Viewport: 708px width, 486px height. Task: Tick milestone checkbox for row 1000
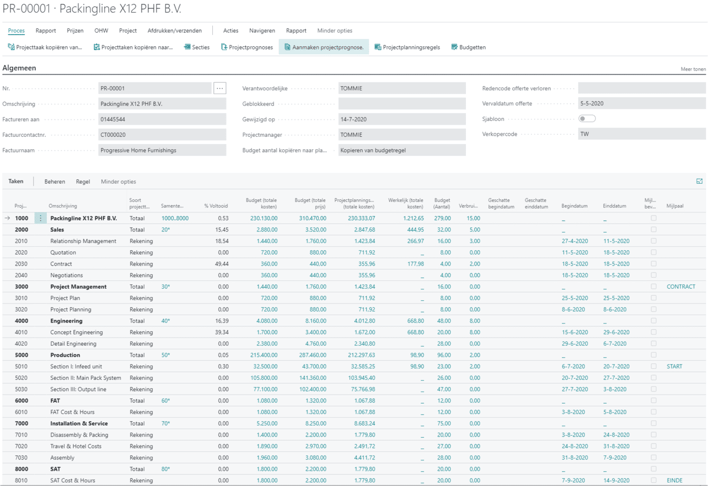[x=653, y=218]
